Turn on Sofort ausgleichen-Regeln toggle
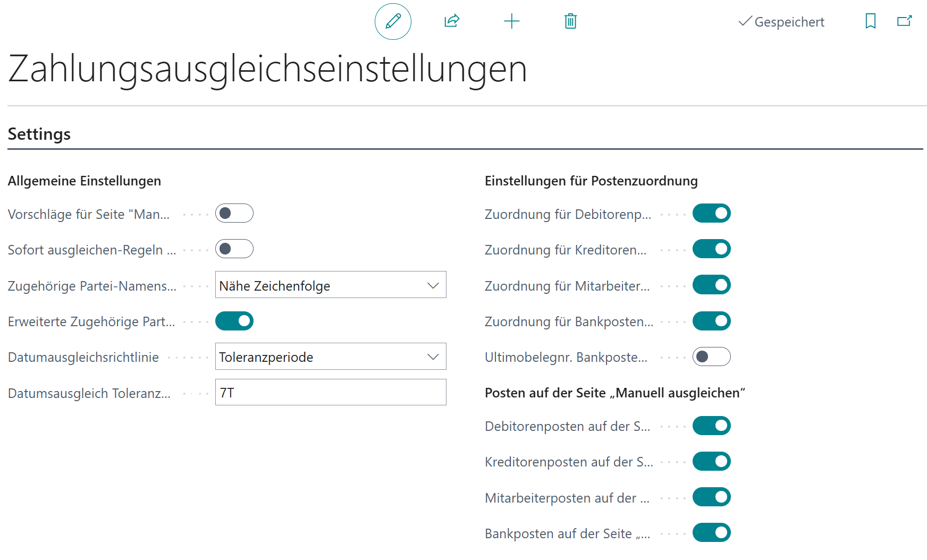Screen dimensions: 927x560 pos(234,249)
